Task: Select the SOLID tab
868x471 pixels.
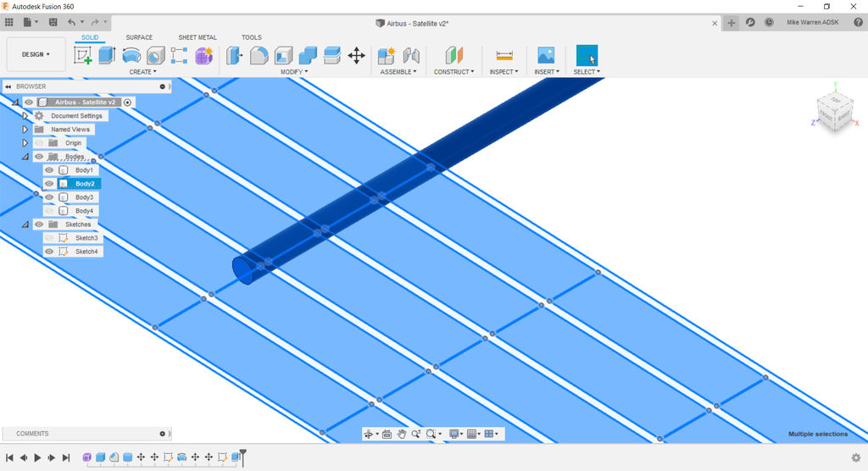Action: 90,37
